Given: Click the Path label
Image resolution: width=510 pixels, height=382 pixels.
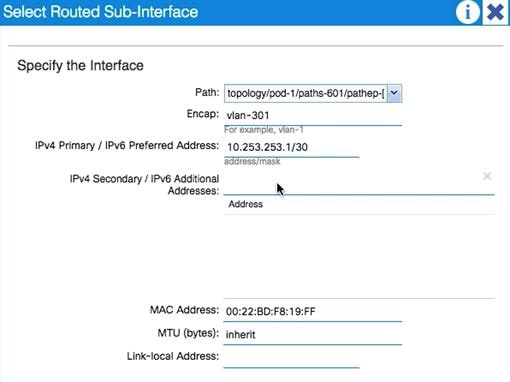Looking at the screenshot, I should (207, 92).
